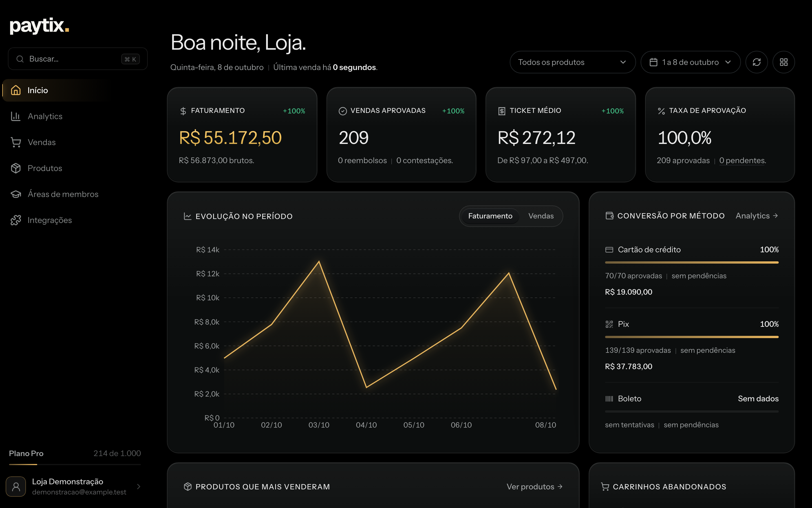
Task: Click the R$ 272,12 ticket médio value
Action: click(x=536, y=138)
